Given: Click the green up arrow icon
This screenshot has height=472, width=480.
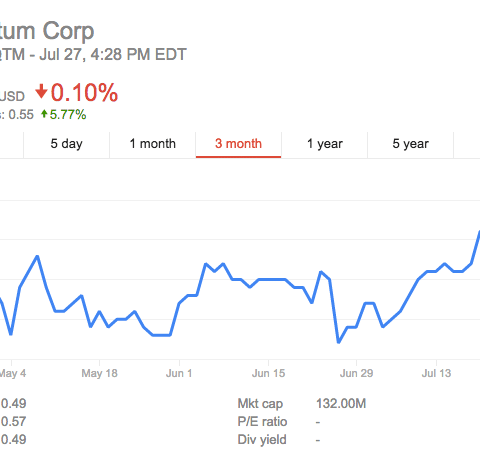Looking at the screenshot, I should point(44,114).
